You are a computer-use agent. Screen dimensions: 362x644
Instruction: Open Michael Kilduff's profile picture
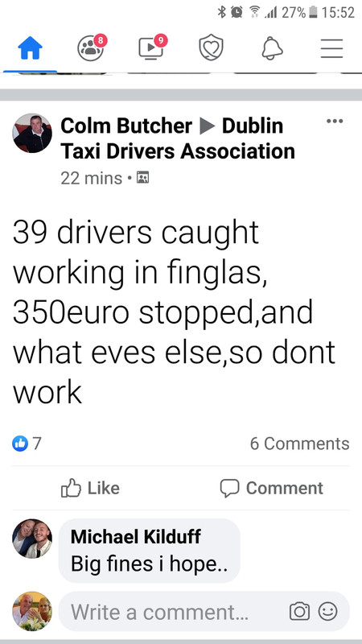pos(32,539)
